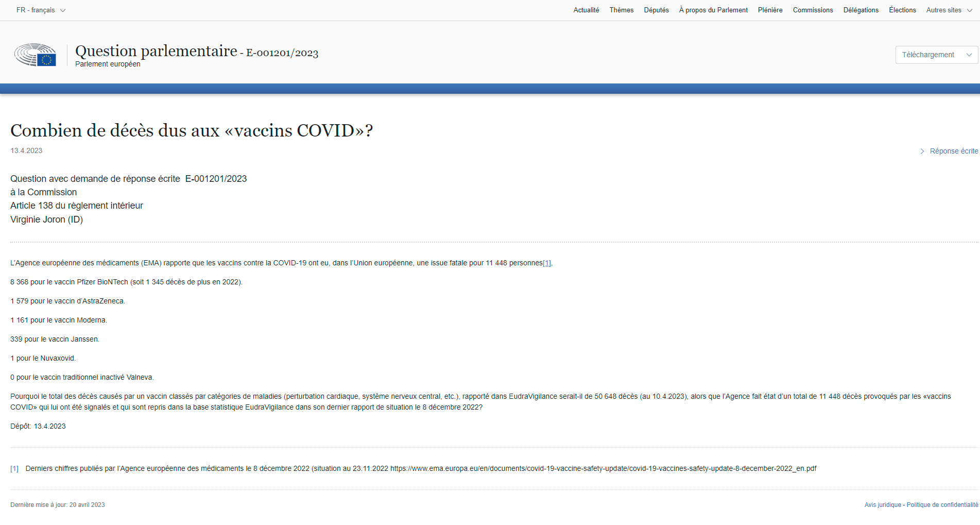Go to Délégations

[861, 10]
